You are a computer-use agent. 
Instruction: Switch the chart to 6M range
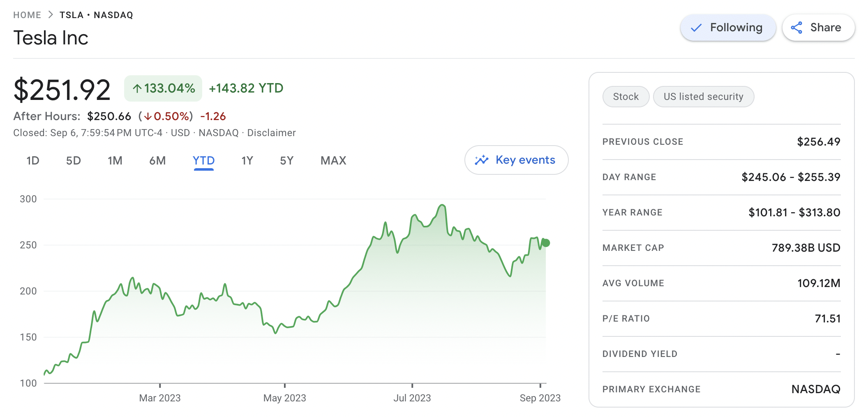coord(157,160)
